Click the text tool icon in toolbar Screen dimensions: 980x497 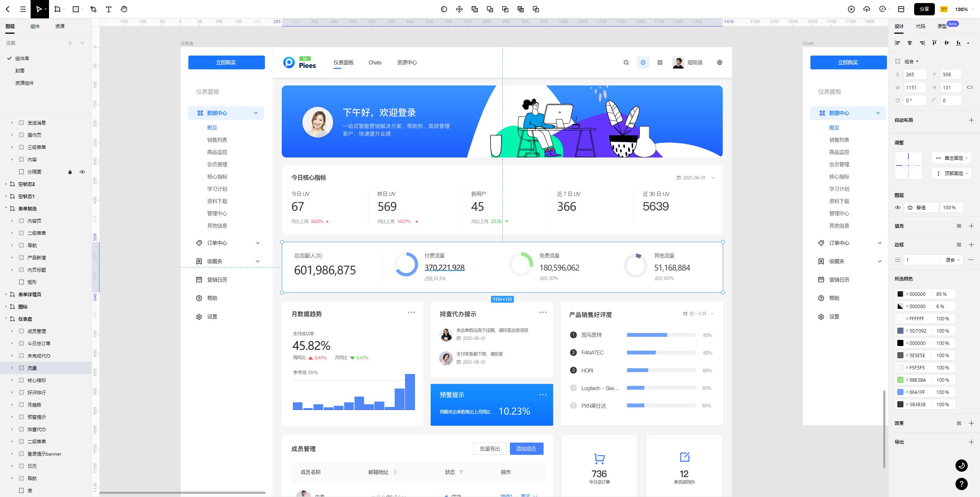(x=108, y=9)
